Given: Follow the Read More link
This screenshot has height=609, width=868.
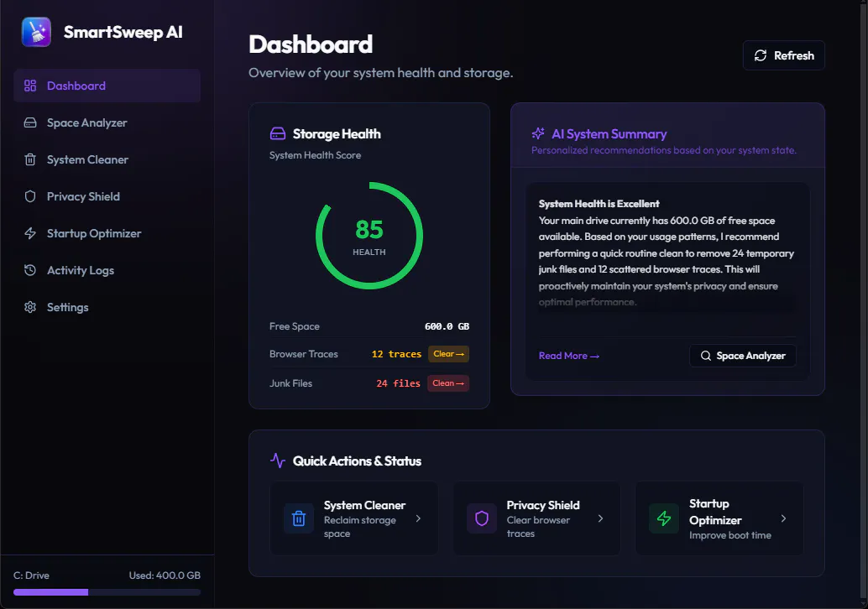Looking at the screenshot, I should 568,356.
